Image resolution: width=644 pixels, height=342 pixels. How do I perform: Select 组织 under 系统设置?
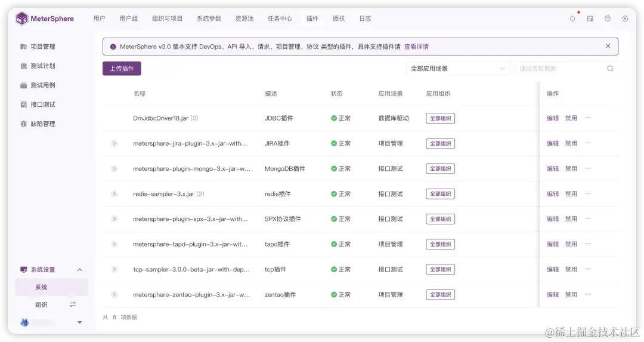pos(41,304)
